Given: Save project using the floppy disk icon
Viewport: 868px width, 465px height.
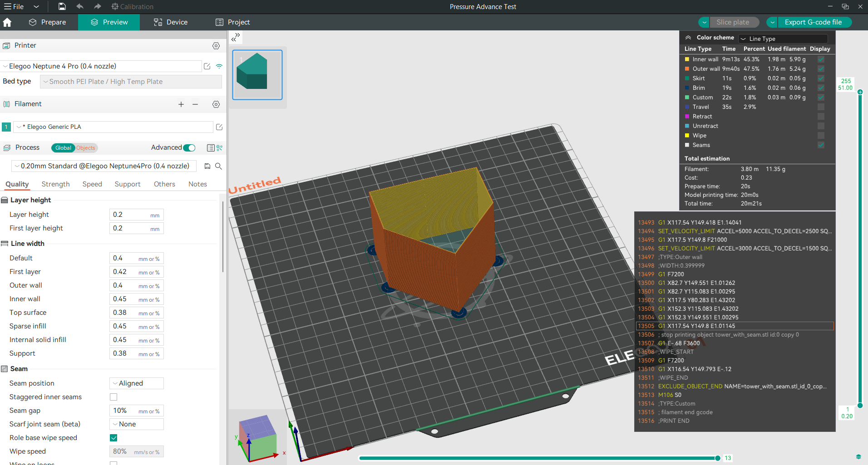Looking at the screenshot, I should [x=62, y=6].
